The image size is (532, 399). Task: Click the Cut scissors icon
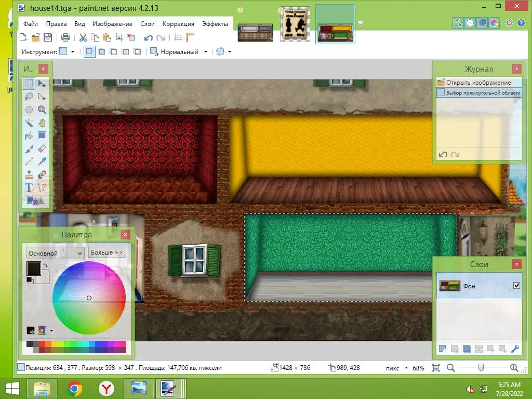(x=83, y=37)
